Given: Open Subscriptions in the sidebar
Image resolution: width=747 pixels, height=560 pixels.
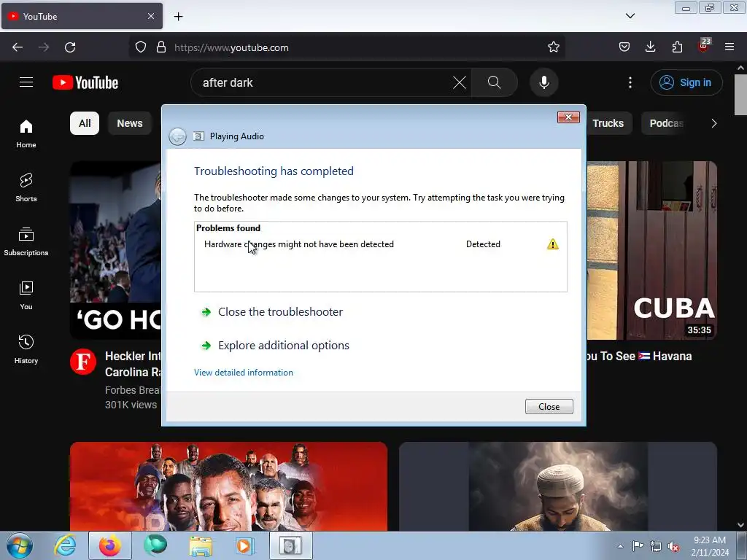Looking at the screenshot, I should [x=26, y=242].
